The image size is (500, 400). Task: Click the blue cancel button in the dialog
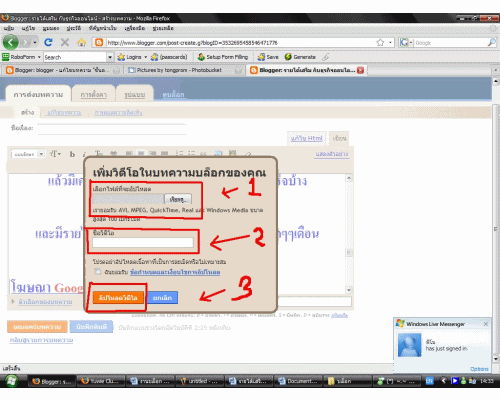pos(162,298)
